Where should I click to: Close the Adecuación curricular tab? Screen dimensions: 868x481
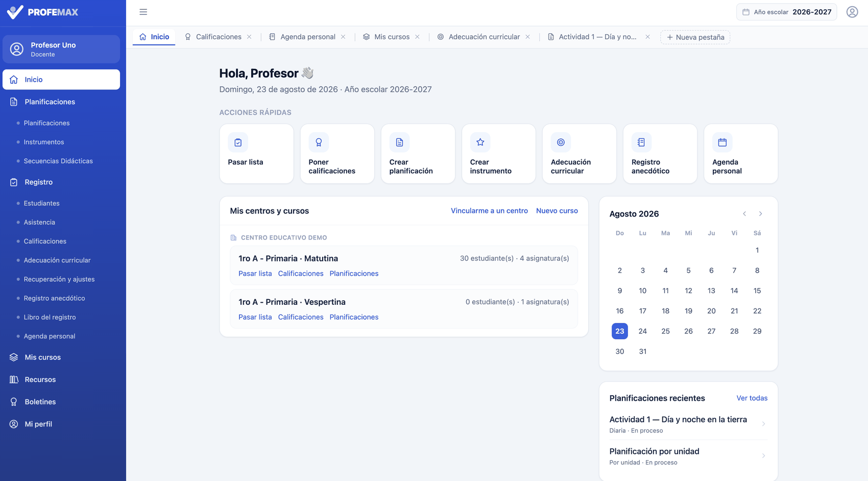point(527,37)
